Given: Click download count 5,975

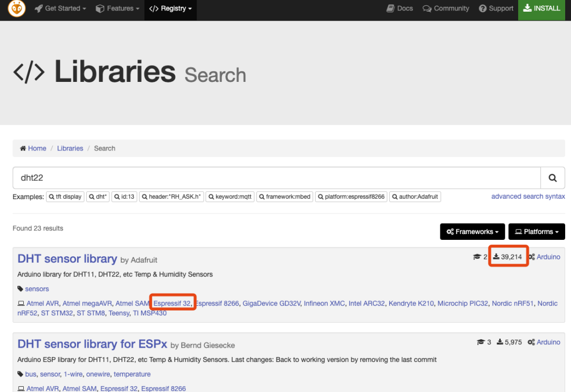Looking at the screenshot, I should [x=510, y=342].
